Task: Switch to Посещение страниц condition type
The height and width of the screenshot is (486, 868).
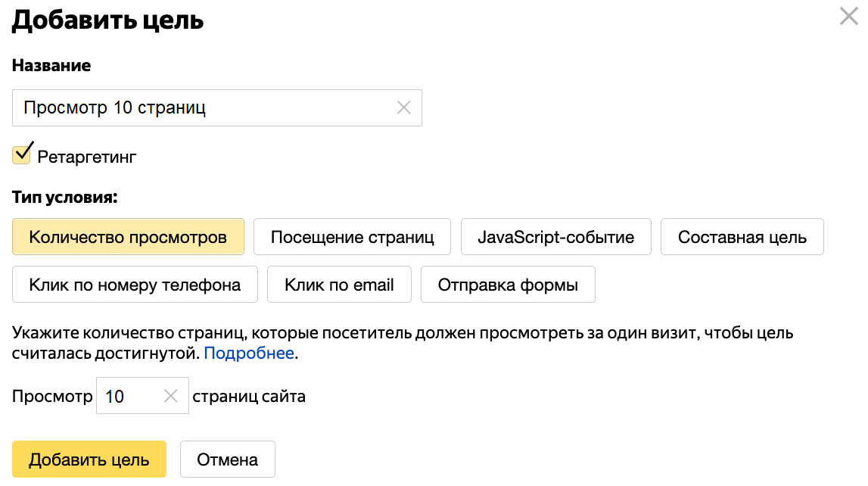Action: click(x=352, y=238)
